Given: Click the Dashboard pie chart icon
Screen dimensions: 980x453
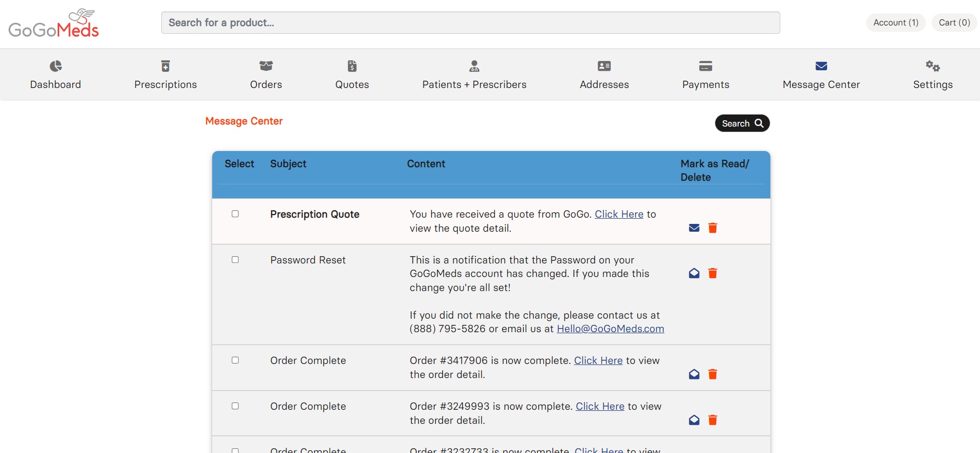Looking at the screenshot, I should (x=56, y=66).
